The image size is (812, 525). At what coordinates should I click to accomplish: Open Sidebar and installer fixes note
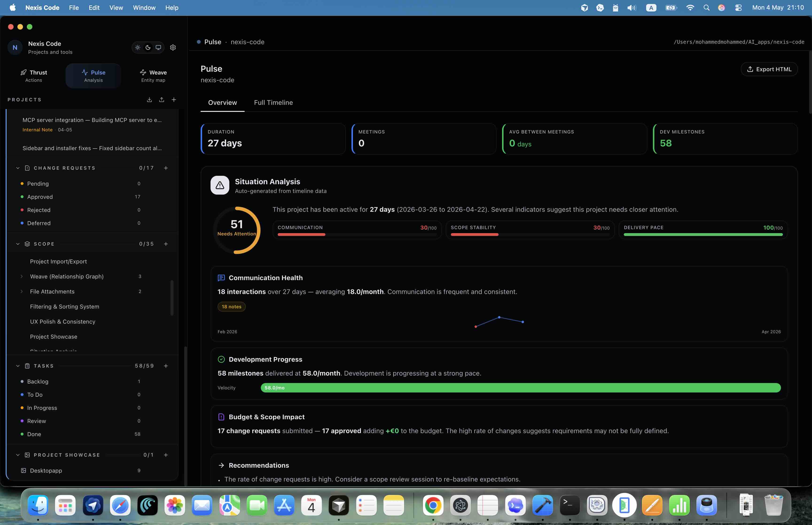[x=92, y=148]
